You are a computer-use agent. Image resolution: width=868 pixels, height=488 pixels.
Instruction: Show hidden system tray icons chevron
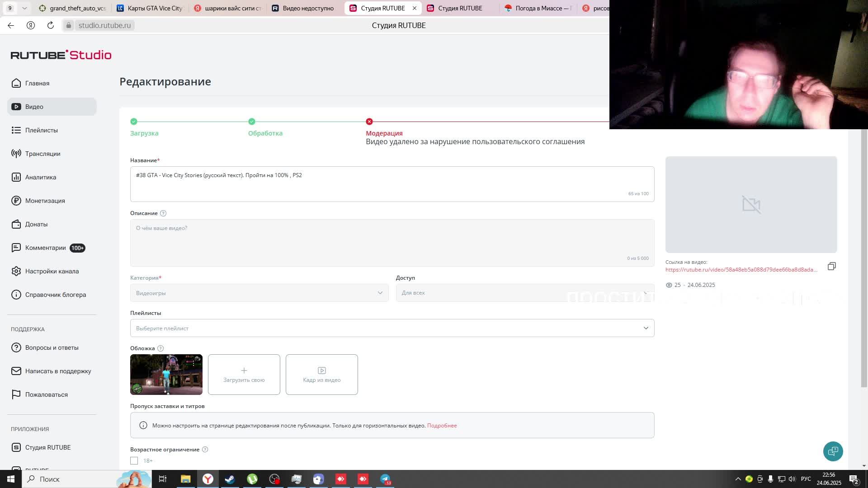point(738,479)
